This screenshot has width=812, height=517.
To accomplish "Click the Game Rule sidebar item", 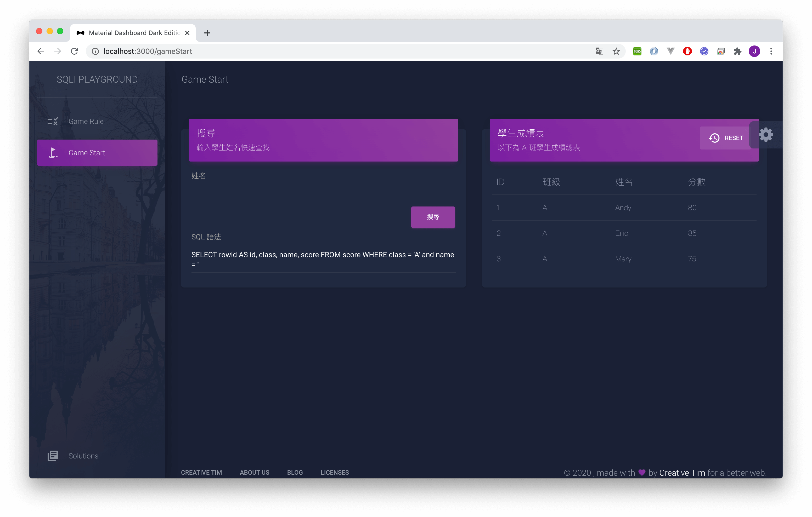I will point(86,121).
